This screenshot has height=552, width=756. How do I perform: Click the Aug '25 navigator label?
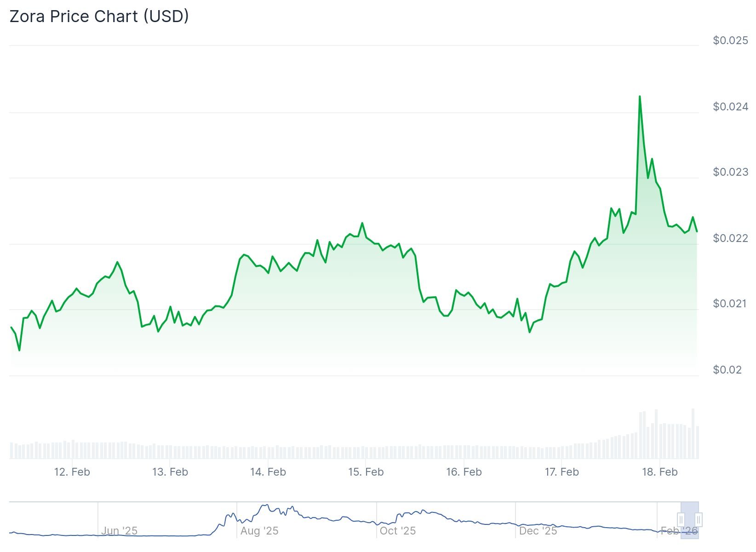pyautogui.click(x=259, y=531)
